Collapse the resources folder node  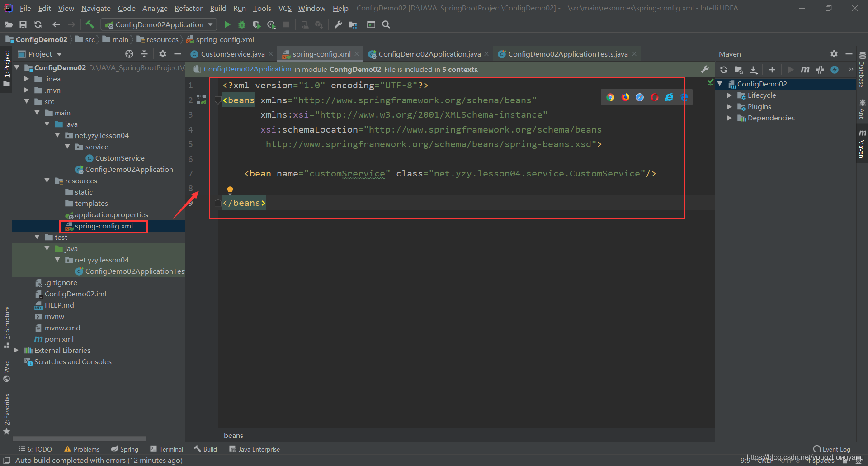click(47, 181)
